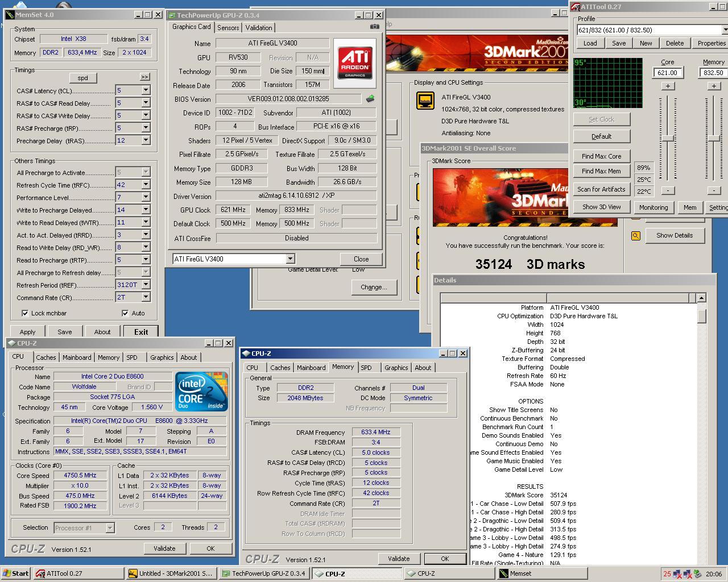
Task: Click the BIOS save chip icon in GPU-Z
Action: coord(370,99)
